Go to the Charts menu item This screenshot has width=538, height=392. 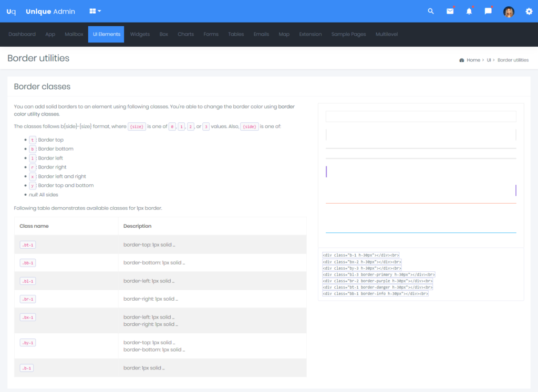[185, 34]
